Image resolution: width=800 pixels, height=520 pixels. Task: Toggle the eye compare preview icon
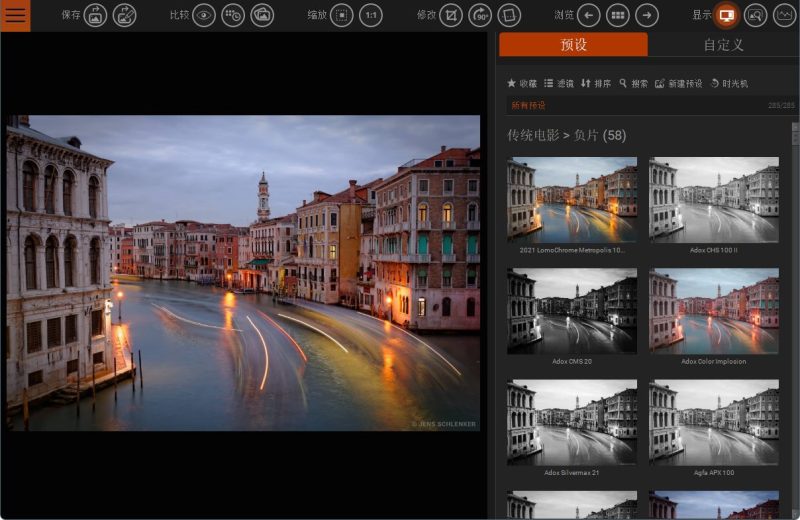coord(203,15)
